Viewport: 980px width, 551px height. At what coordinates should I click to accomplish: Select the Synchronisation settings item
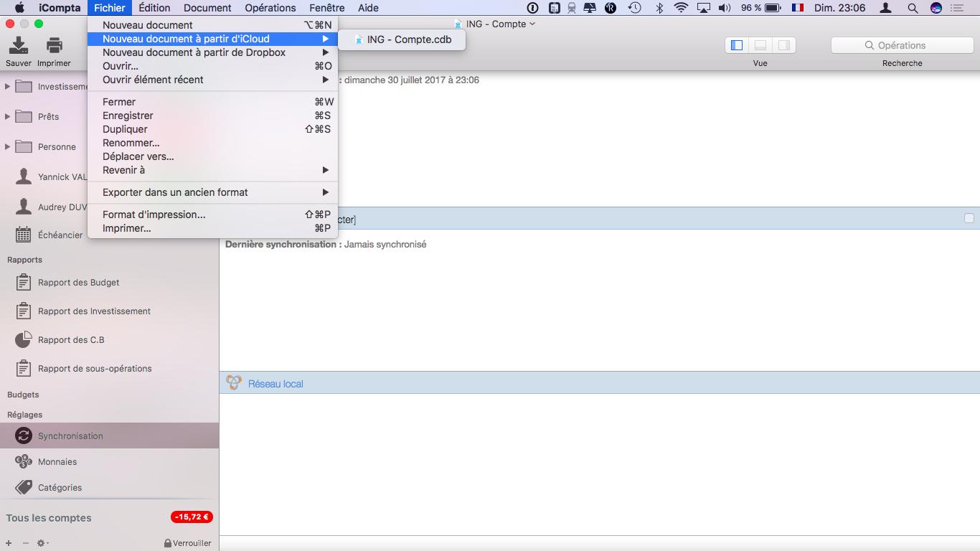(109, 435)
